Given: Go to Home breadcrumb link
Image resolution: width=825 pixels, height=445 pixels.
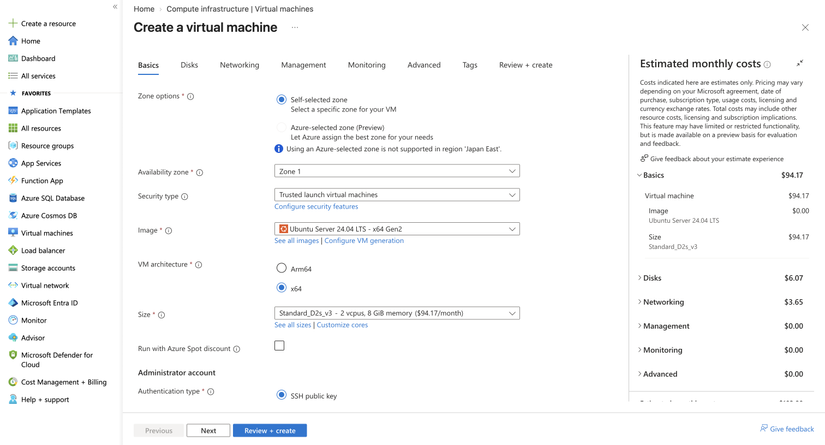Looking at the screenshot, I should [x=144, y=9].
